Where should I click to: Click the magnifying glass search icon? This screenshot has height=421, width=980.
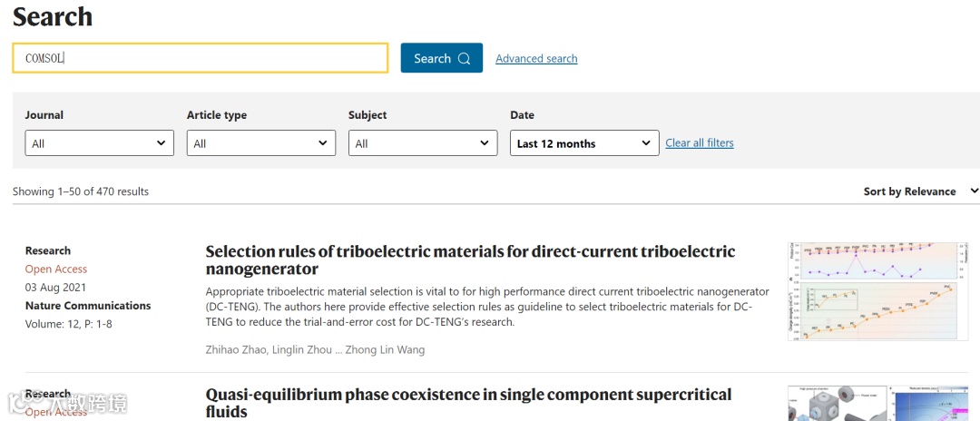point(464,59)
